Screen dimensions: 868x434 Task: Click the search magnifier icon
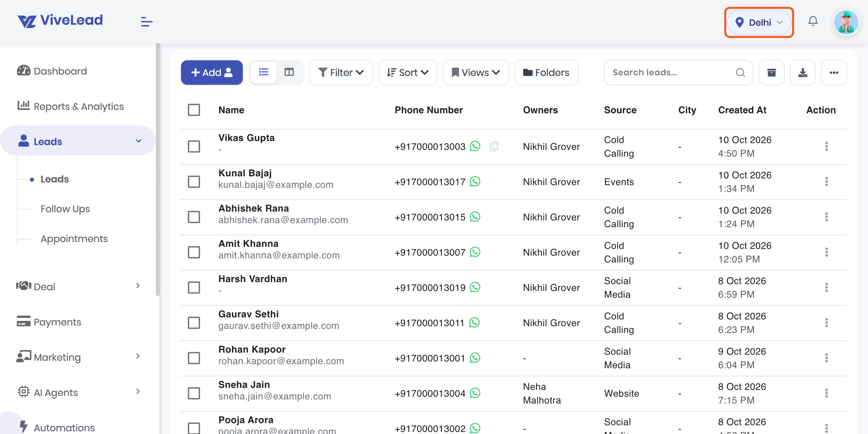(740, 73)
